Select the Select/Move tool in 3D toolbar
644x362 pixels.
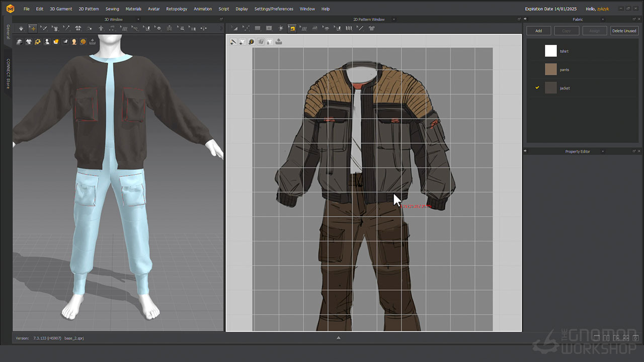(x=33, y=29)
